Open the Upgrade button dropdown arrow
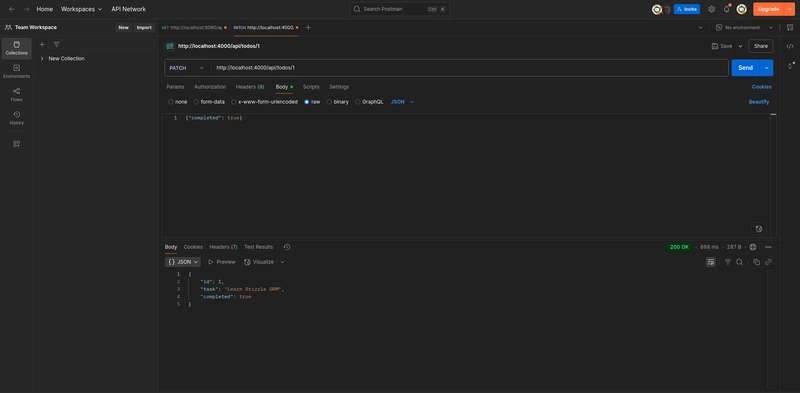 tap(790, 9)
